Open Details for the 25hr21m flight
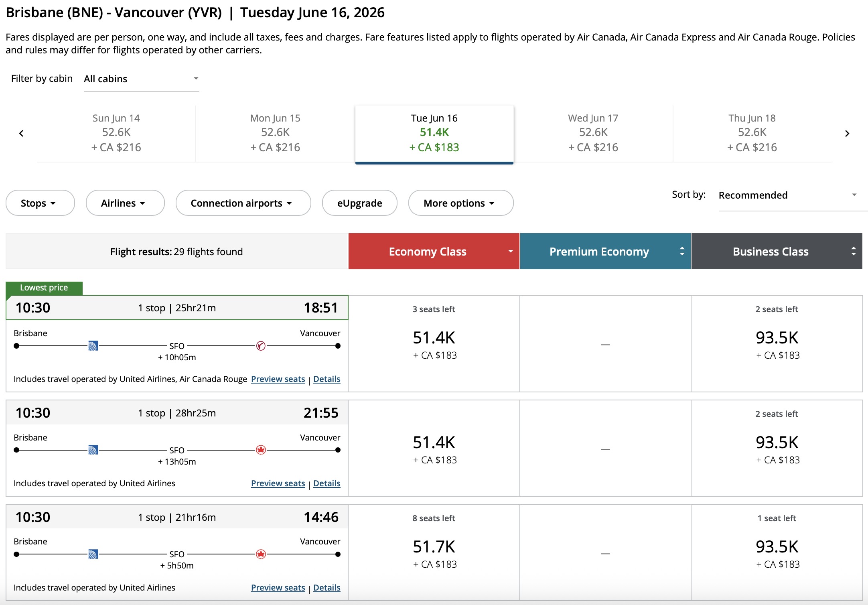 click(327, 379)
